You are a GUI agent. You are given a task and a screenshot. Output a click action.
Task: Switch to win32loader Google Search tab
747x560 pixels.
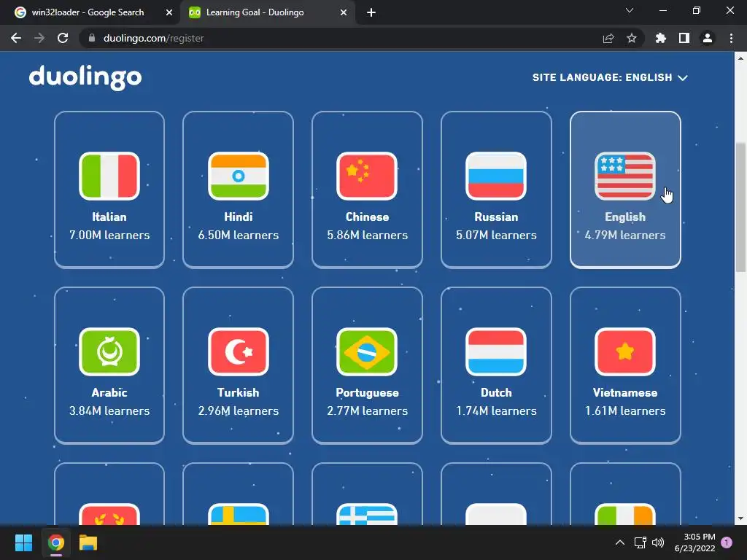click(88, 12)
